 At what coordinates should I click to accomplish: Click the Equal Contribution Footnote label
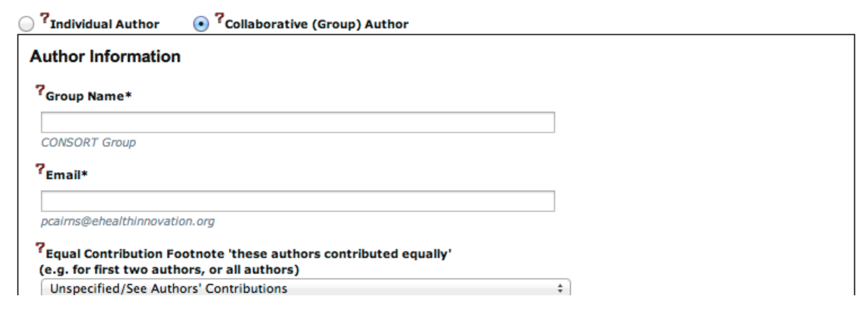click(248, 254)
